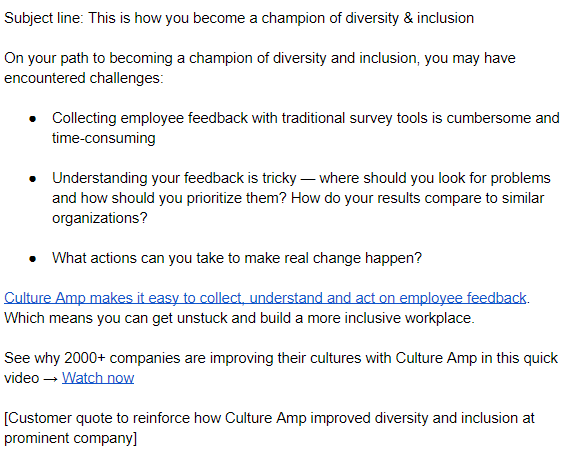
Task: Open the Culture Amp employee feedback link
Action: pos(265,298)
